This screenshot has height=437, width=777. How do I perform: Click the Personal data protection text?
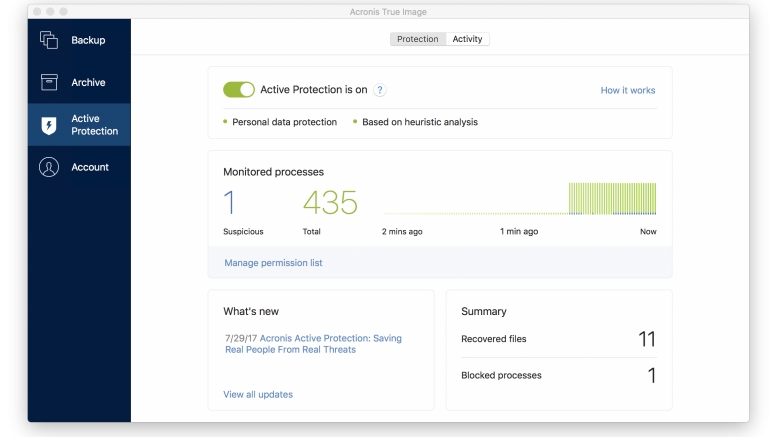284,122
